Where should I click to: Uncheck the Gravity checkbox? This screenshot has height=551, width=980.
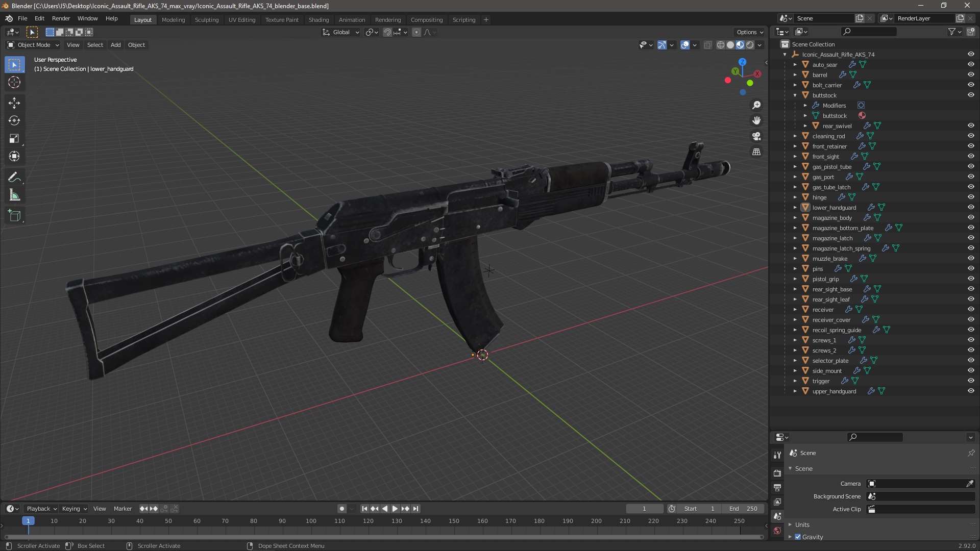(x=798, y=537)
